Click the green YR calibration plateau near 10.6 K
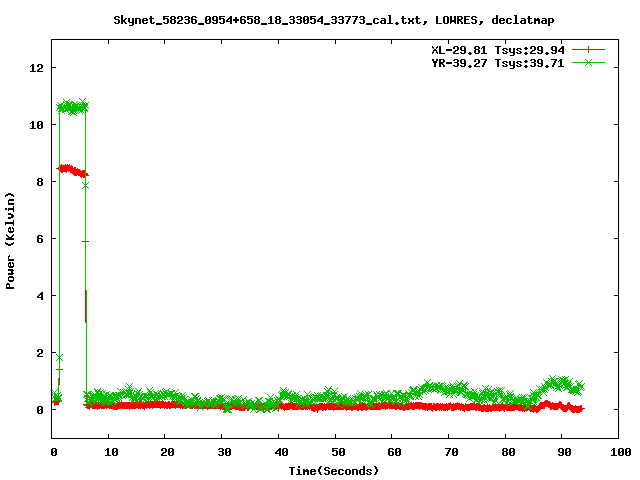Image resolution: width=640 pixels, height=480 pixels. (72, 107)
